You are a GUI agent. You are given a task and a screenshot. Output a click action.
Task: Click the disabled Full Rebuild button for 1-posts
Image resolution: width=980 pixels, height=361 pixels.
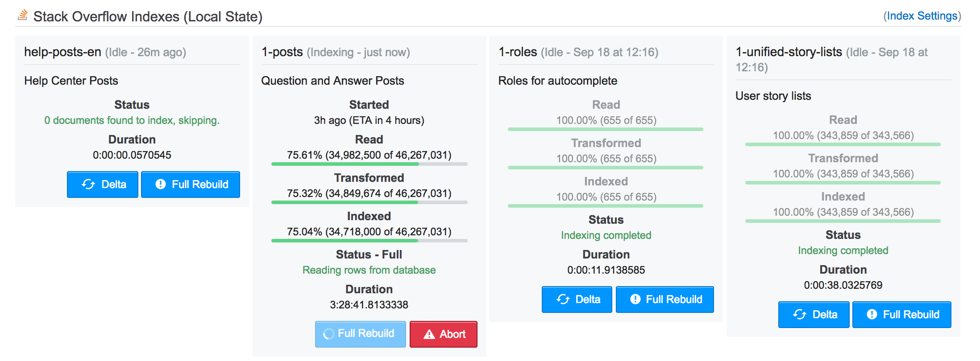(361, 334)
